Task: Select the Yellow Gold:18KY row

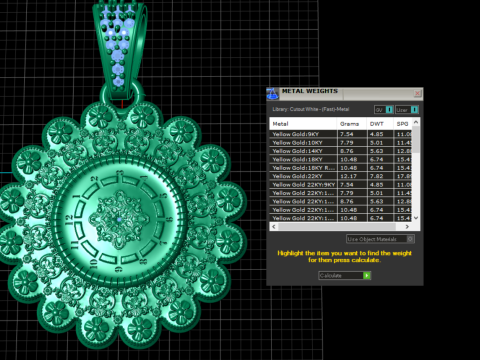Action: pyautogui.click(x=341, y=159)
